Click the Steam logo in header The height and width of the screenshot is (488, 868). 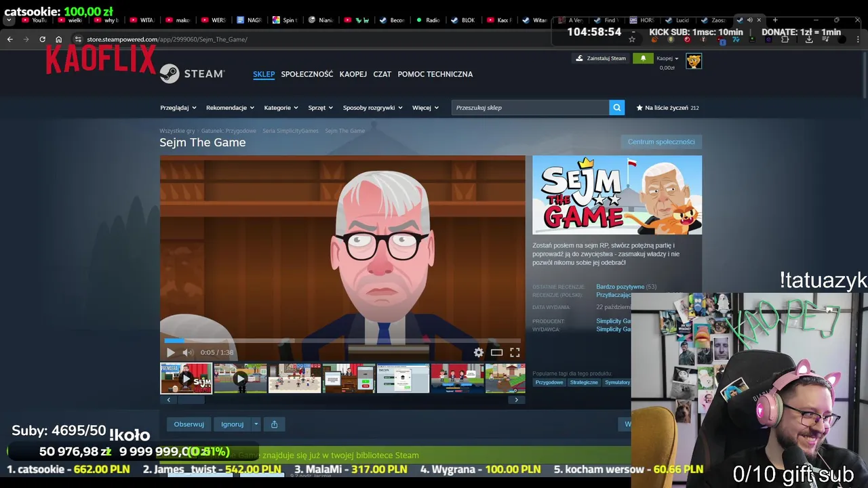[192, 74]
